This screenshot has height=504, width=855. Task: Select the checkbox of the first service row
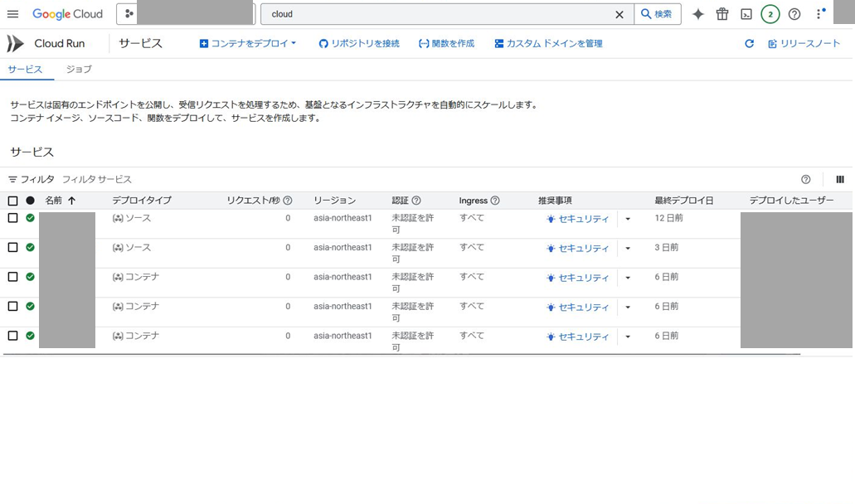[12, 218]
